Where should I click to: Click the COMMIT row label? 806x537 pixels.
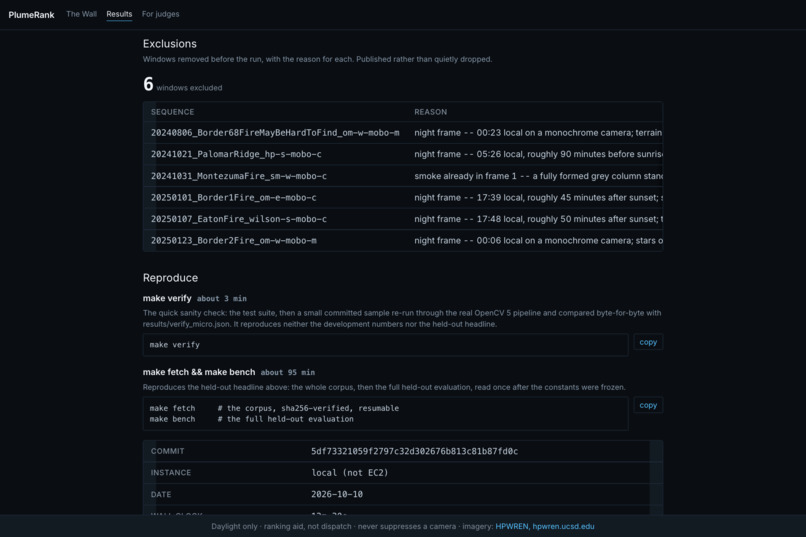[x=168, y=451]
